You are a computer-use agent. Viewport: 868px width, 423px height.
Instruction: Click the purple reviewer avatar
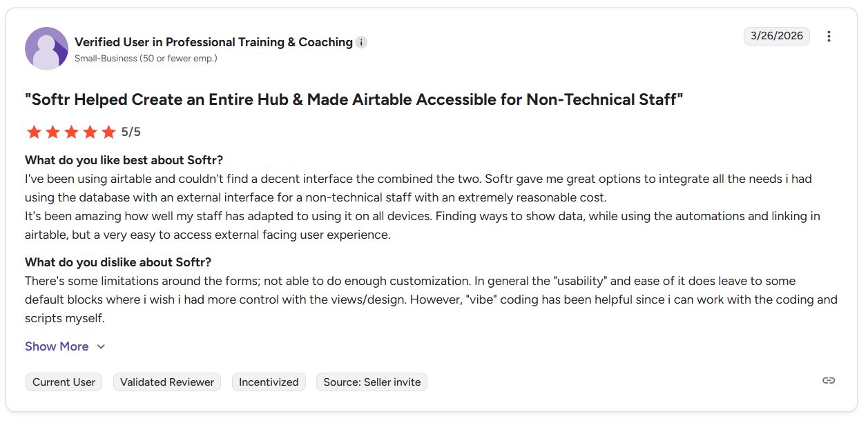pos(46,48)
